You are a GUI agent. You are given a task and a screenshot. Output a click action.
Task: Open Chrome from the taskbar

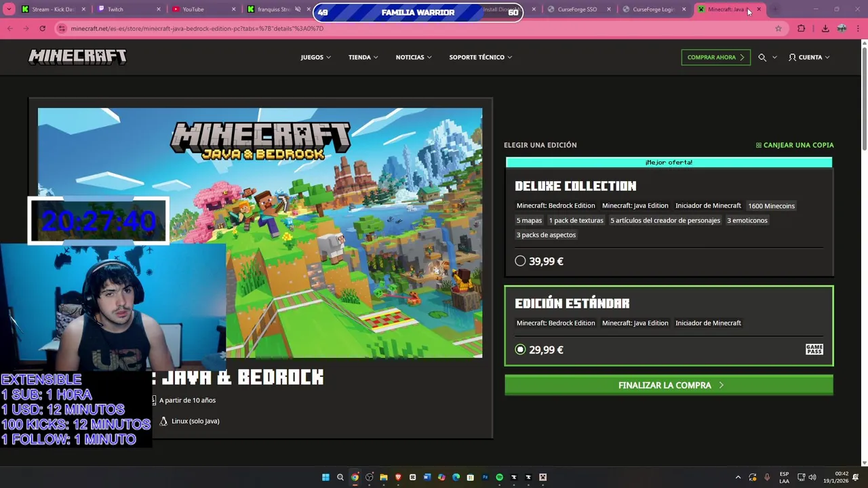[x=355, y=477]
